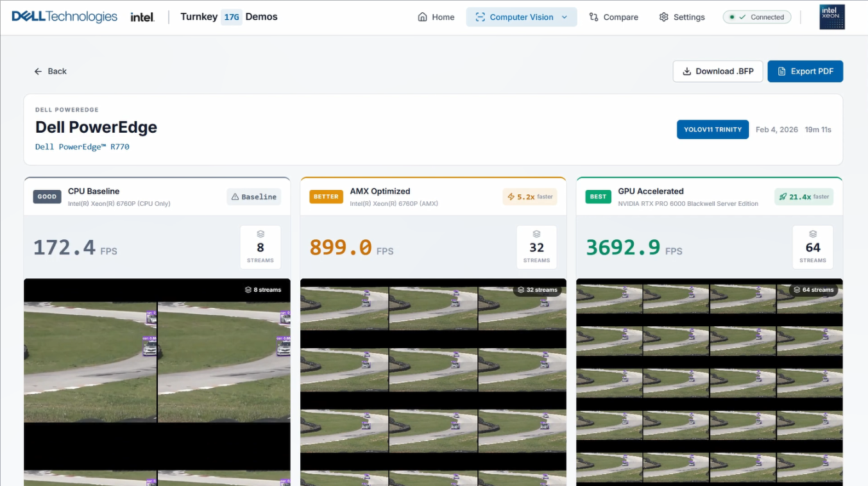The width and height of the screenshot is (868, 486).
Task: Open the Compare page
Action: coord(613,17)
